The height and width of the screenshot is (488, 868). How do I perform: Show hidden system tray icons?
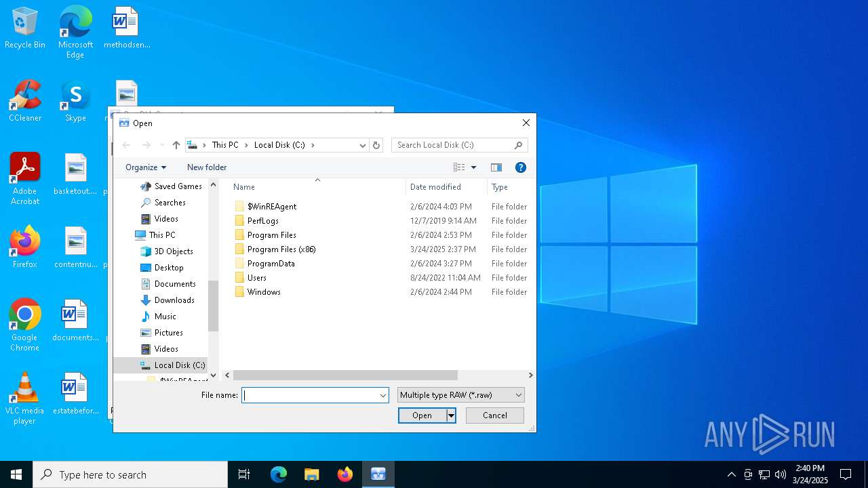(x=731, y=474)
